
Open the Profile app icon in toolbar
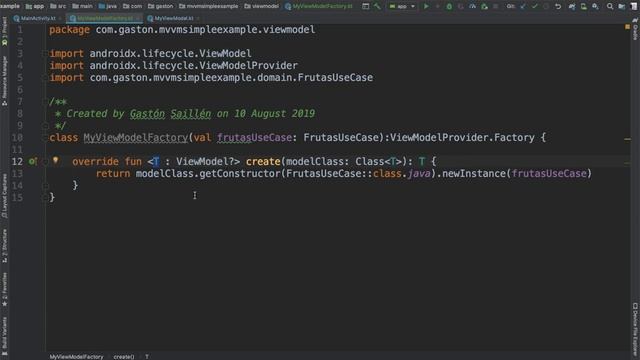pos(472,6)
